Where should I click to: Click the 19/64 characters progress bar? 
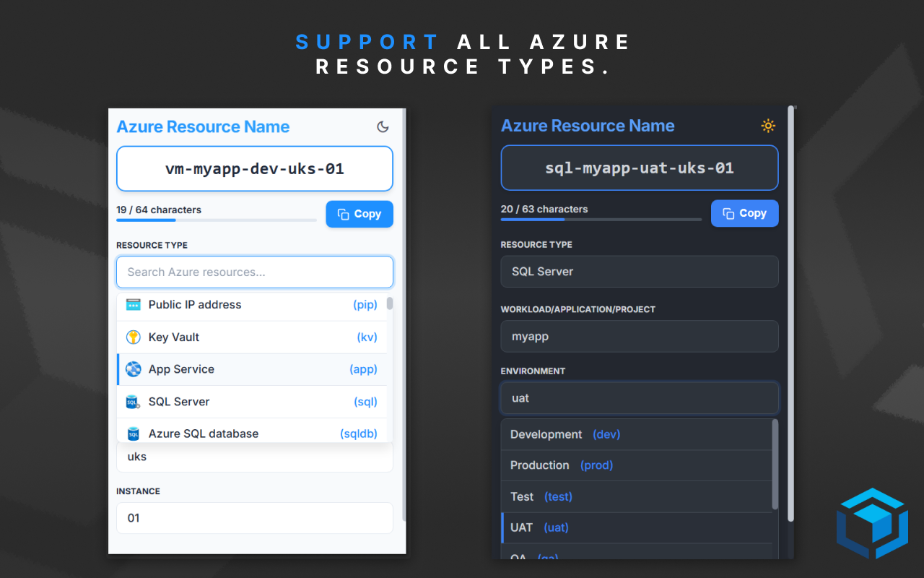click(216, 220)
